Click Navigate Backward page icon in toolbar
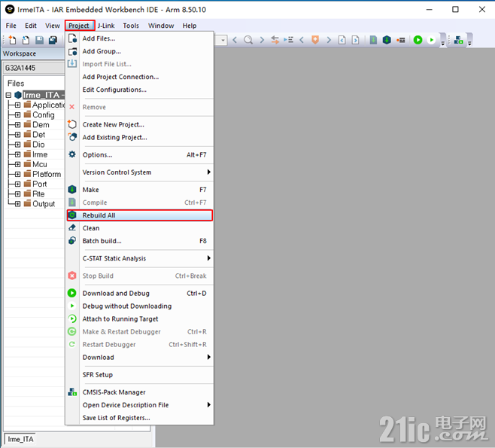The height and width of the screenshot is (448, 495). click(x=342, y=40)
